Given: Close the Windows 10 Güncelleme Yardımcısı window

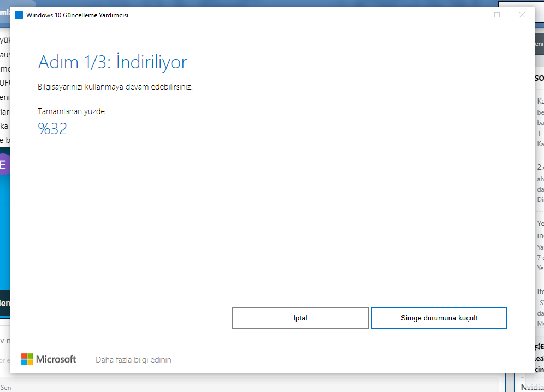Looking at the screenshot, I should pyautogui.click(x=522, y=15).
